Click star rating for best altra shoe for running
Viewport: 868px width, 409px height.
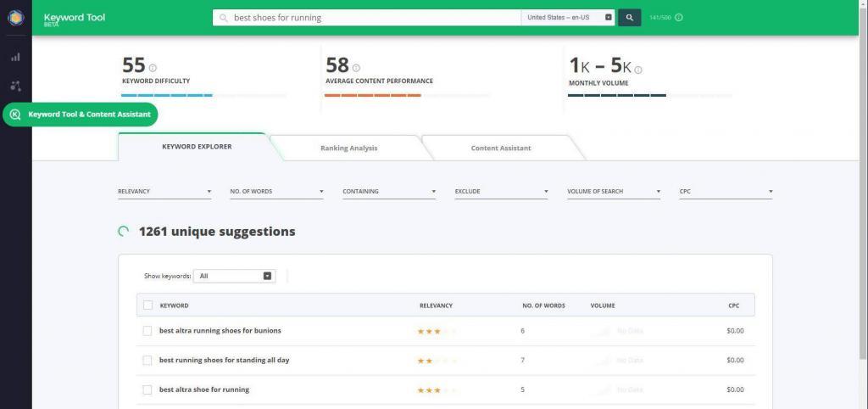(437, 390)
